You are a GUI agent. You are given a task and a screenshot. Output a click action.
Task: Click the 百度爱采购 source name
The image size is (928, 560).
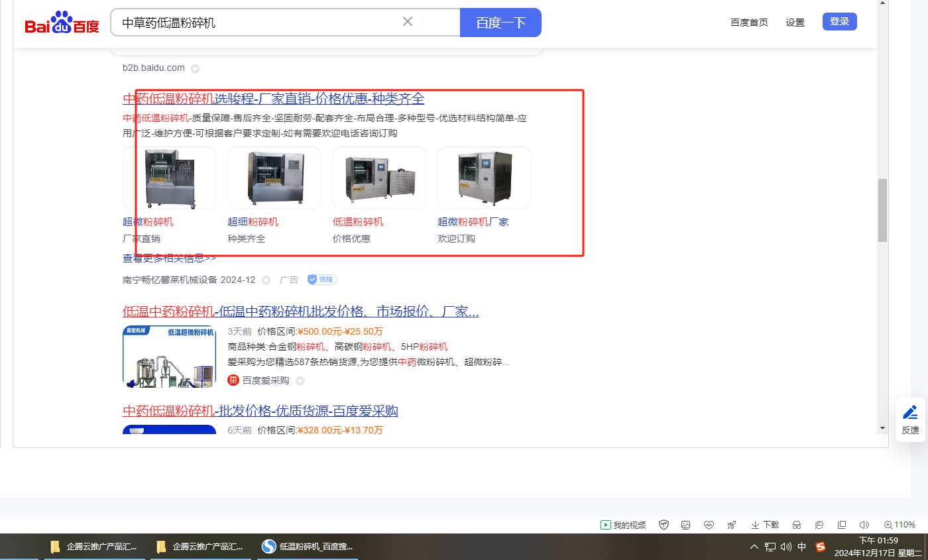pyautogui.click(x=266, y=380)
